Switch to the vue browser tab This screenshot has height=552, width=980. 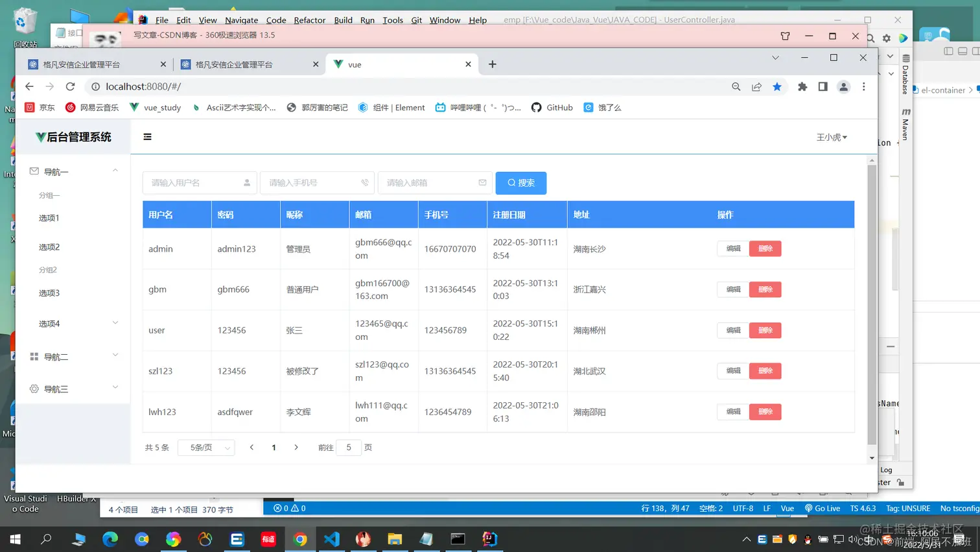pyautogui.click(x=402, y=64)
